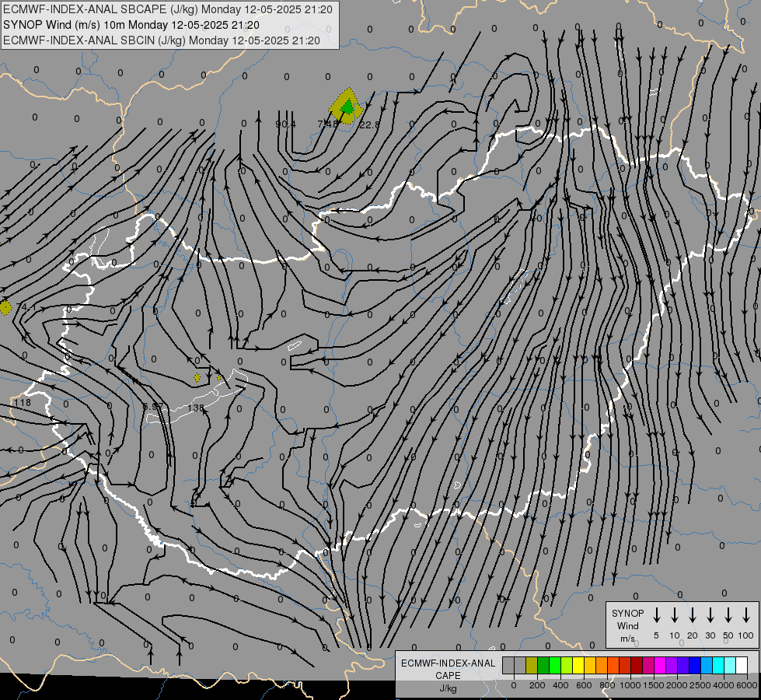The image size is (761, 700).
Task: Click the SYNOP Wind 10m title line
Action: tap(131, 25)
